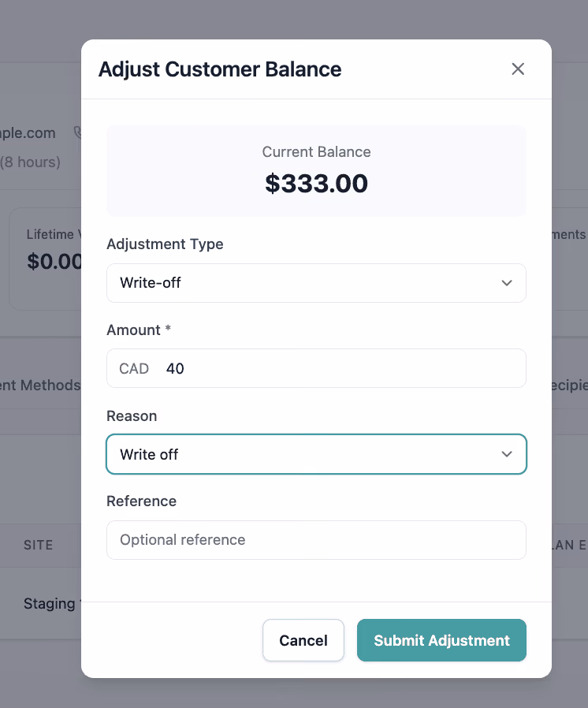Click the phone icon beside the email

[x=77, y=132]
